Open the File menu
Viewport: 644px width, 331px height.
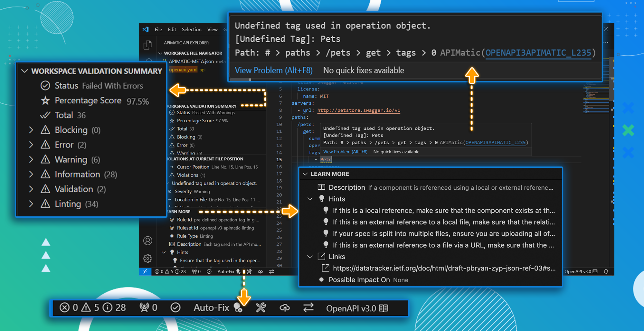click(158, 29)
